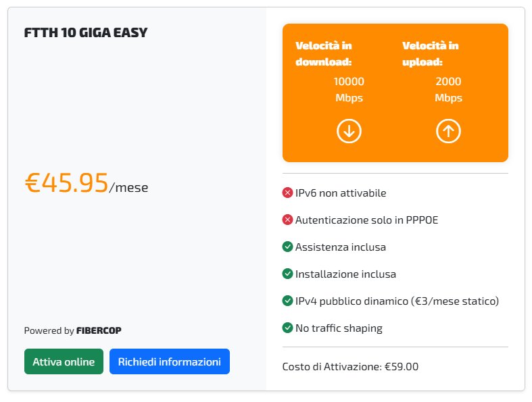The image size is (532, 402).
Task: Click the FTTH 10 GIGA EASY title
Action: (x=86, y=32)
